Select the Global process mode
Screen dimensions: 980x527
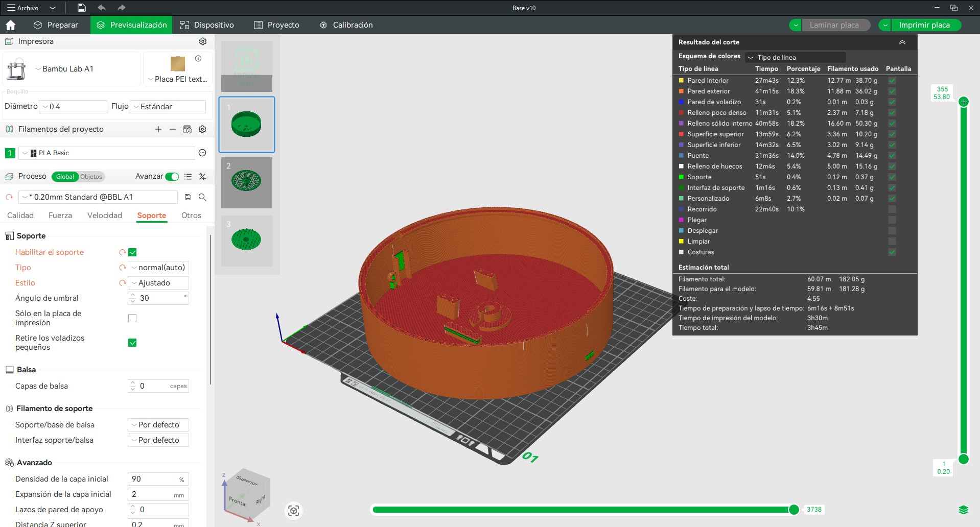pos(65,177)
